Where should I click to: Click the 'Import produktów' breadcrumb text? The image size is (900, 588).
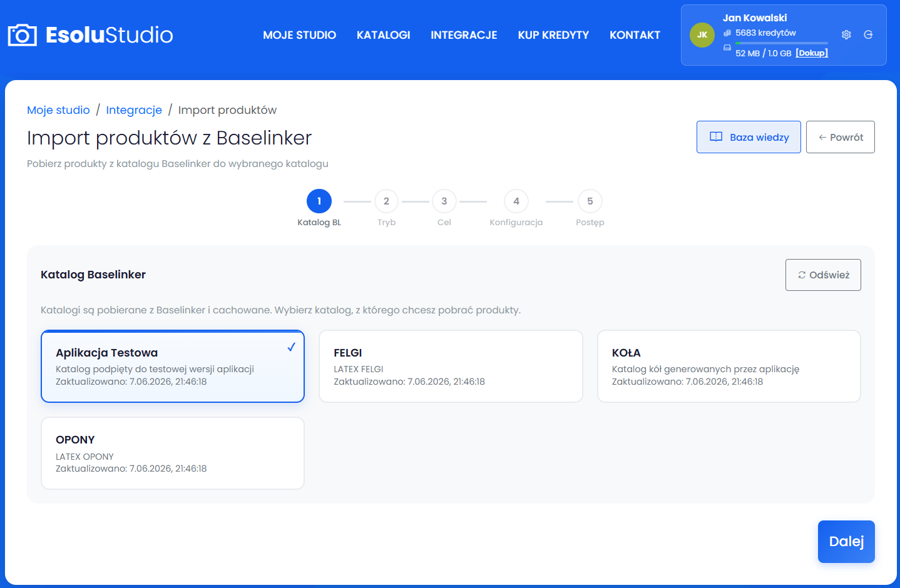click(x=227, y=110)
